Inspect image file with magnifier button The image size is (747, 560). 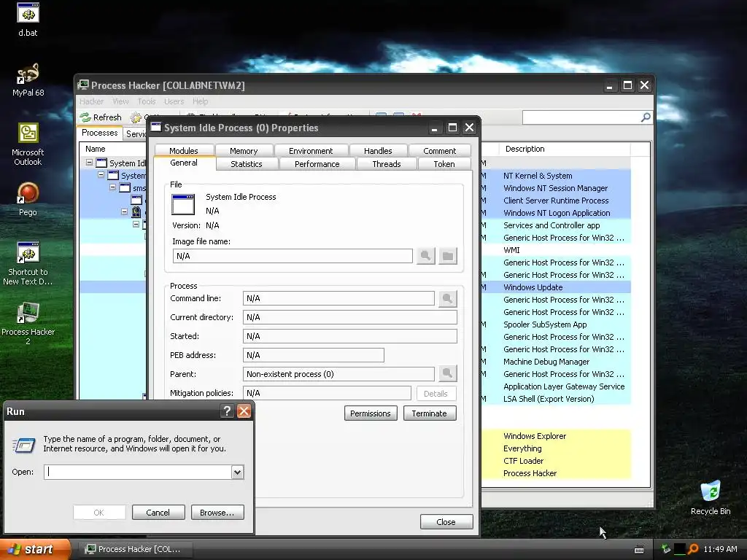(x=425, y=256)
